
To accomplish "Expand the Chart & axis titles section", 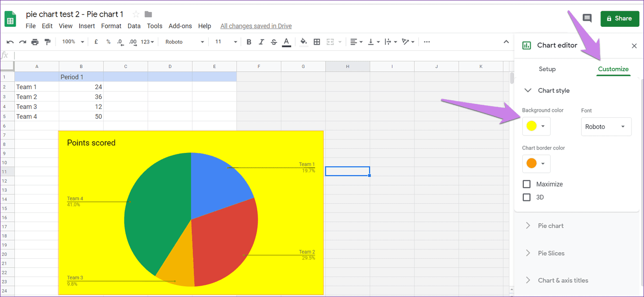I will [577, 280].
